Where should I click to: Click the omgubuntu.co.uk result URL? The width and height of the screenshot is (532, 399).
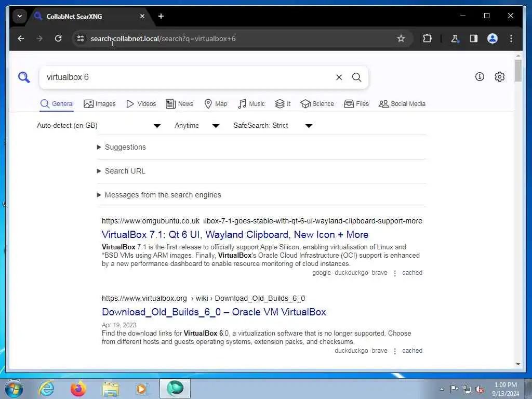tap(262, 221)
